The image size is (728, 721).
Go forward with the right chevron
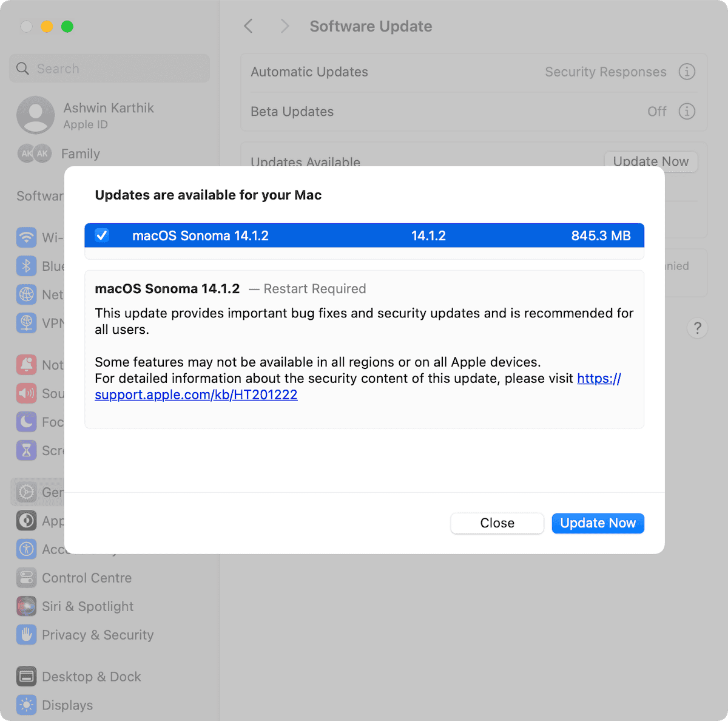tap(285, 26)
